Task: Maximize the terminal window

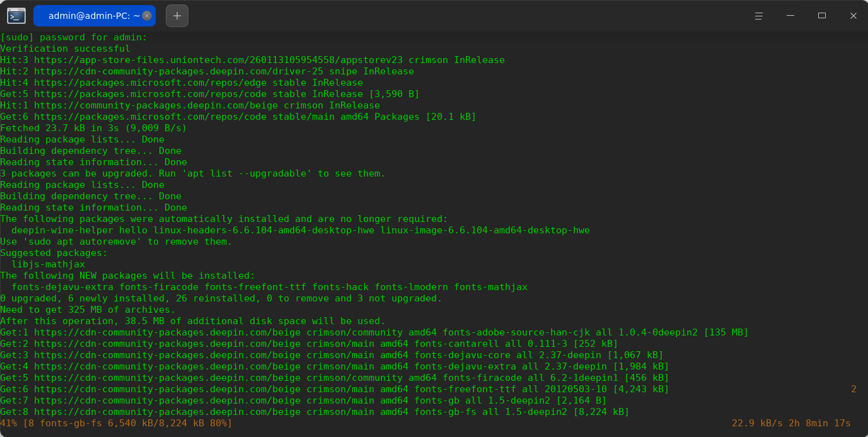Action: point(822,16)
